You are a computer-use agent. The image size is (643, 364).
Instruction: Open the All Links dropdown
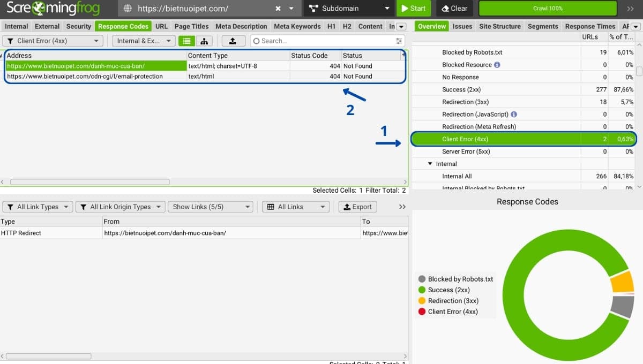[x=295, y=207]
